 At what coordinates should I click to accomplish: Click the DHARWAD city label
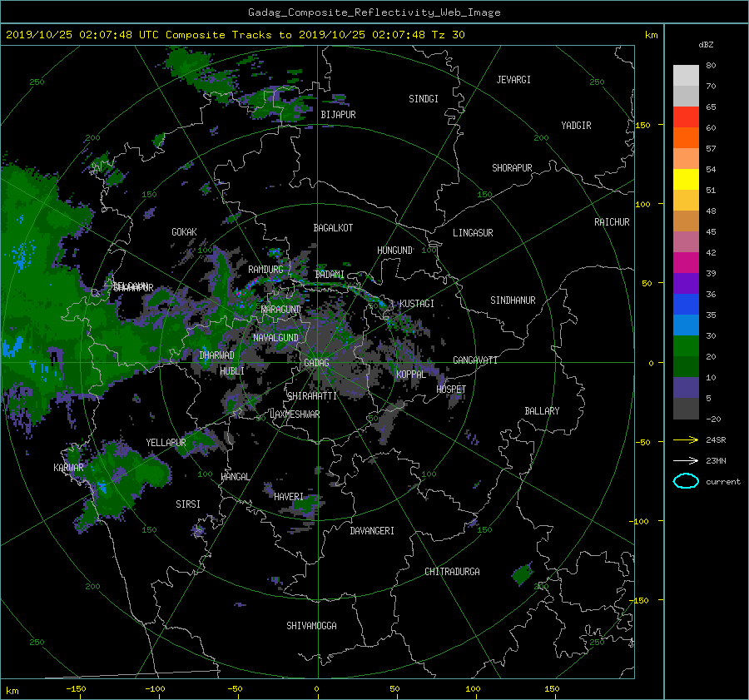coord(216,355)
